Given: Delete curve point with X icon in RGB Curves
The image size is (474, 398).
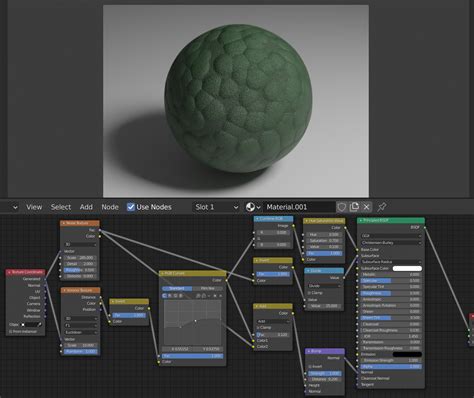Looking at the screenshot, I should pyautogui.click(x=220, y=296).
